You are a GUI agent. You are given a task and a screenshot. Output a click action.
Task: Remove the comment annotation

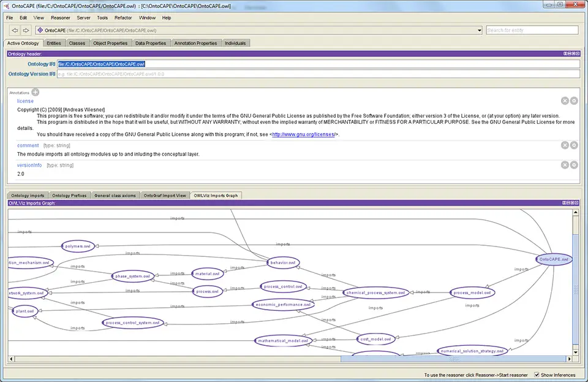565,145
